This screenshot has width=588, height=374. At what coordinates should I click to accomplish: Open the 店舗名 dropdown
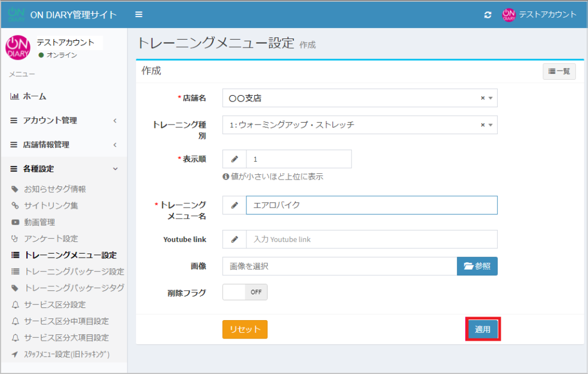[356, 98]
